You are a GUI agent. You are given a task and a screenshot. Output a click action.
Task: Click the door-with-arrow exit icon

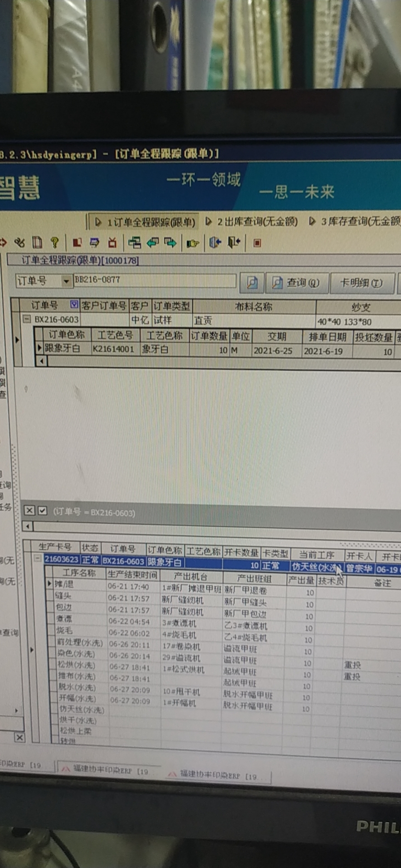point(215,243)
